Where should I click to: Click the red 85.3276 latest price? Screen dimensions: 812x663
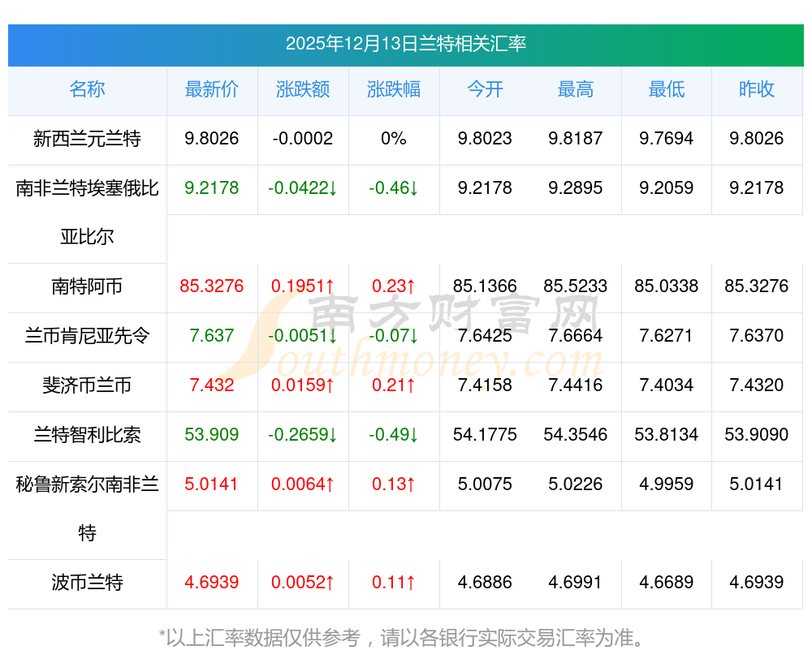coord(211,286)
